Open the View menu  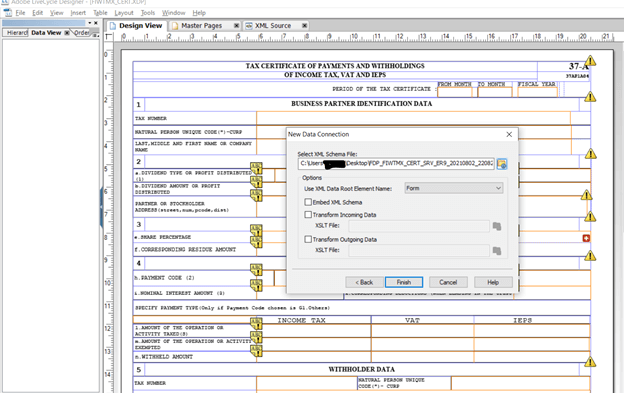(57, 13)
